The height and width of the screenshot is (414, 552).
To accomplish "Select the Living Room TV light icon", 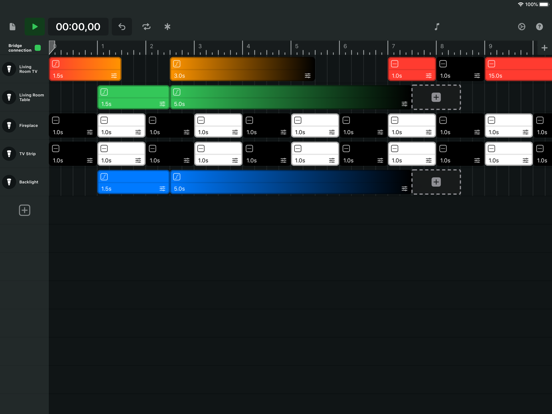I will (9, 69).
